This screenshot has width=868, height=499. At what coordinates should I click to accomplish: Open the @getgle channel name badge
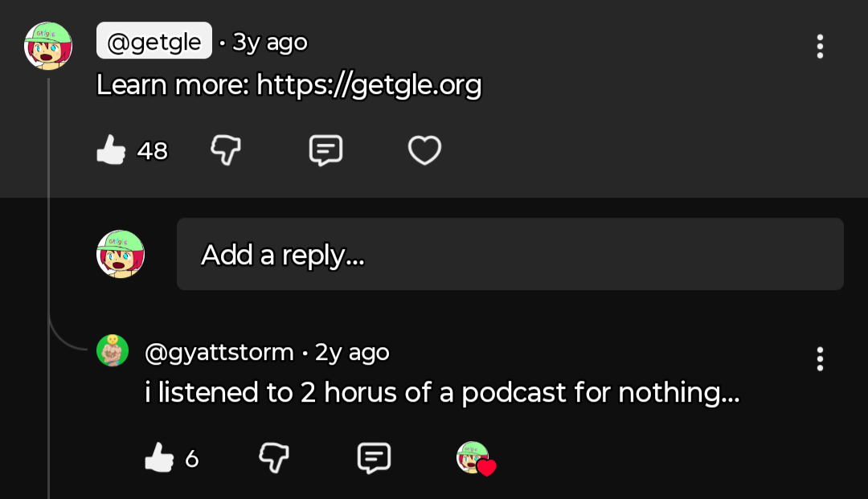154,41
